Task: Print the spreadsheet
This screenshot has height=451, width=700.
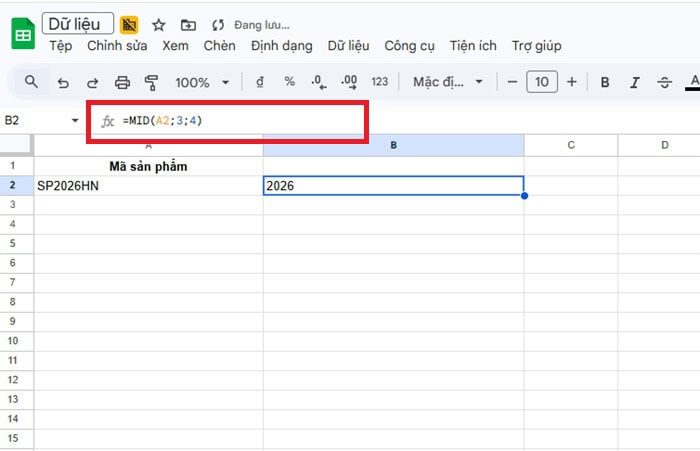Action: click(122, 82)
